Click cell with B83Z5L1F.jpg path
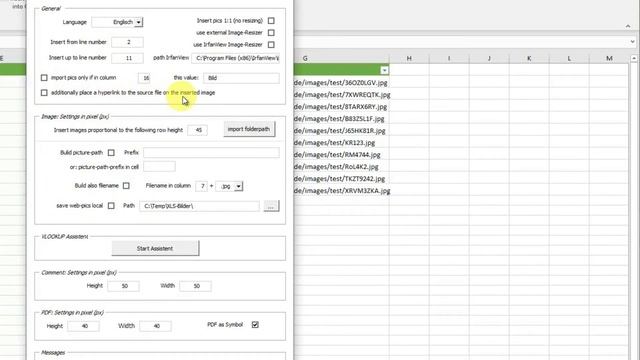 coord(341,119)
